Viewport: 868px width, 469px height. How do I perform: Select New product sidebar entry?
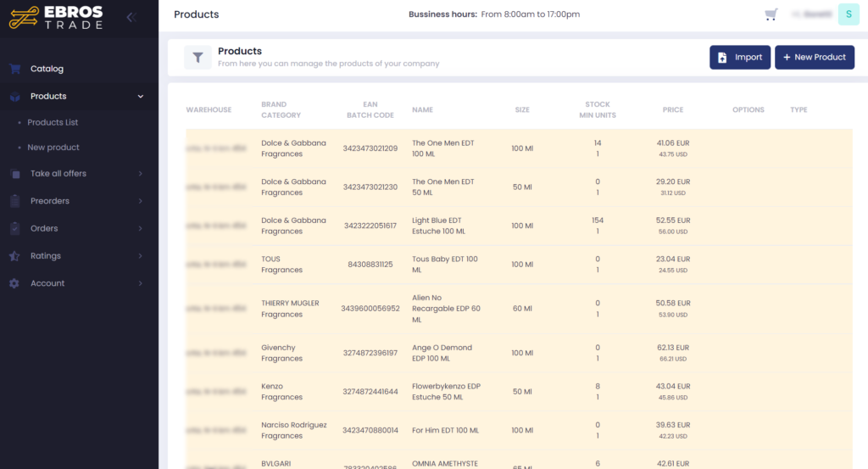point(53,148)
